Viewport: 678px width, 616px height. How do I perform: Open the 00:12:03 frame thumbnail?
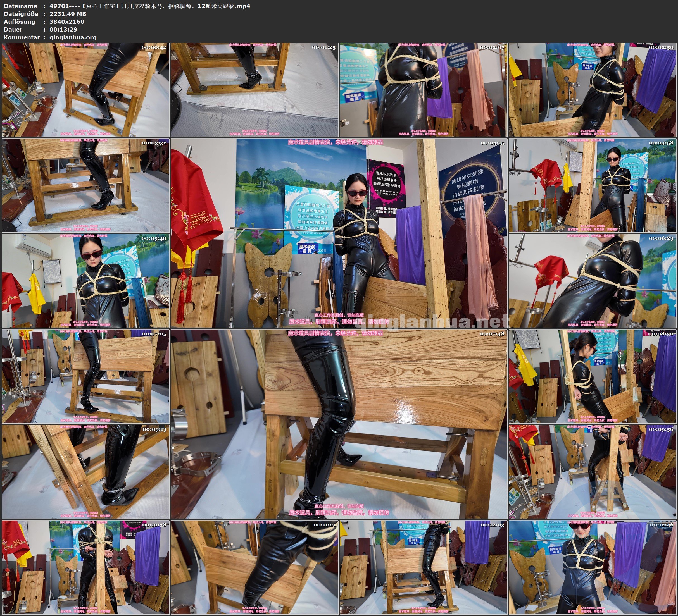tap(424, 567)
